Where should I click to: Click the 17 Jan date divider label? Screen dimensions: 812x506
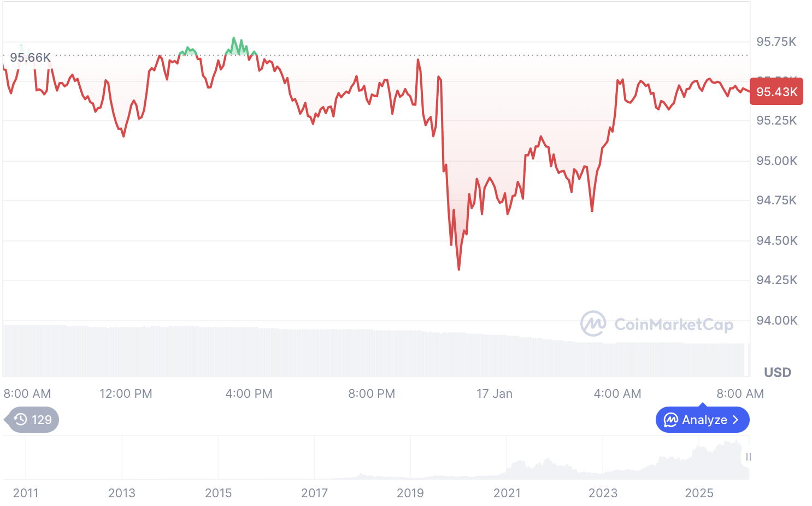click(495, 393)
